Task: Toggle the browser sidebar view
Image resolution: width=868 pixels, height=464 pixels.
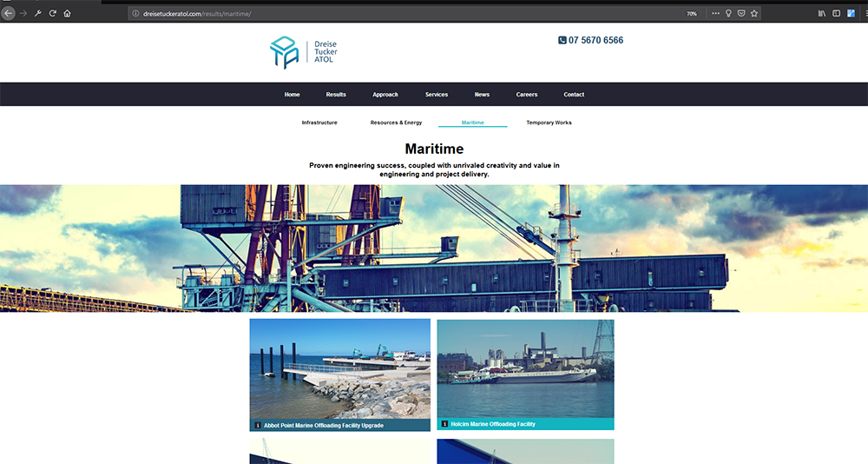Action: (x=837, y=13)
